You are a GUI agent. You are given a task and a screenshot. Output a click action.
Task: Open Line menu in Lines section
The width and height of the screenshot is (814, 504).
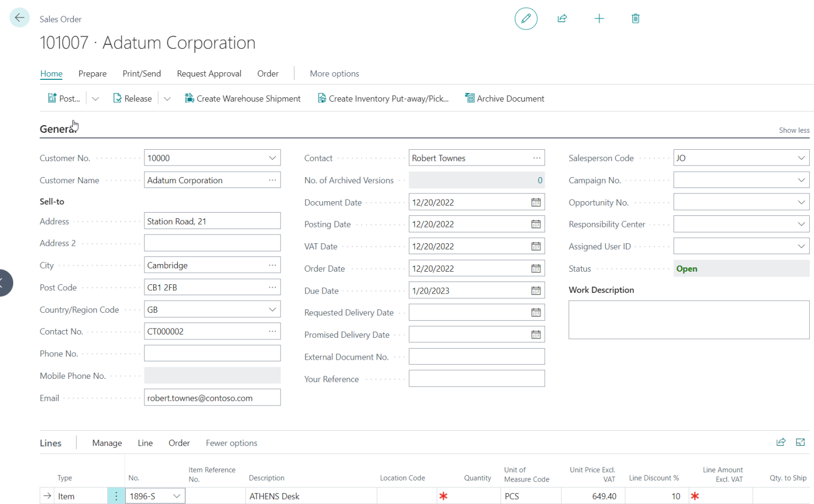[145, 443]
